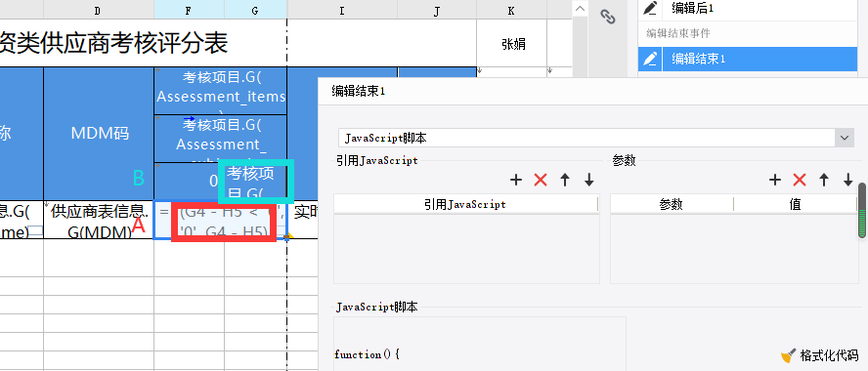The image size is (868, 371).
Task: Click the 张娟 cell
Action: click(512, 45)
